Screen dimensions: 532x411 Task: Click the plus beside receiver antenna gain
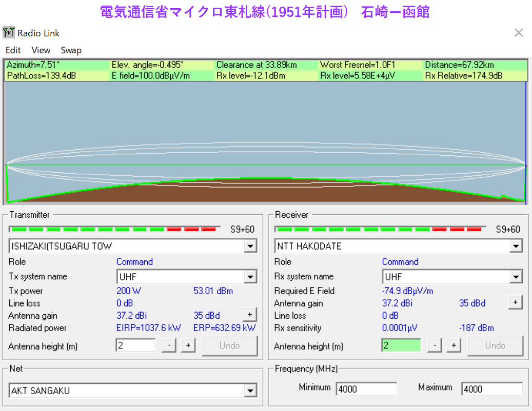tap(516, 302)
